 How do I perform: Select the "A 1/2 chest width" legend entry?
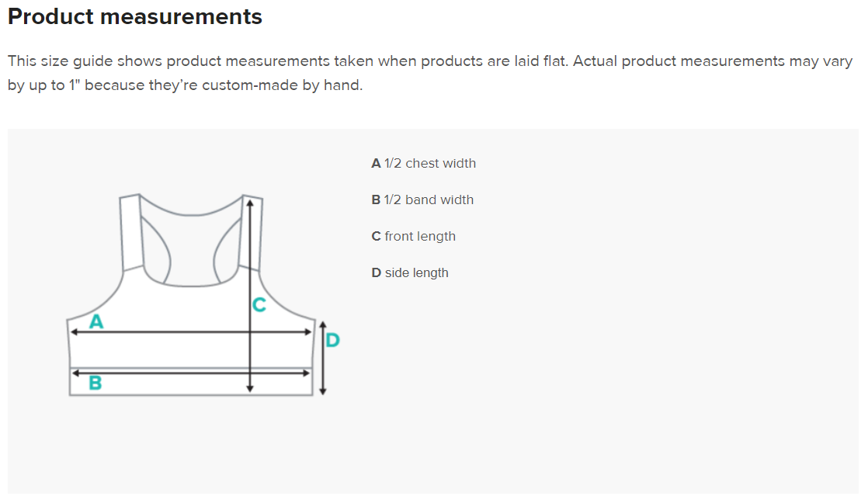coord(424,163)
